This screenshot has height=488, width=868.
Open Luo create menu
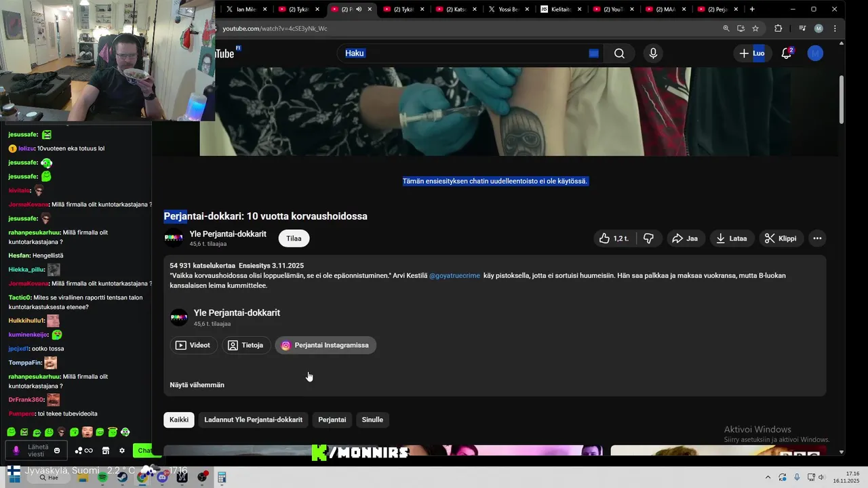pyautogui.click(x=752, y=54)
